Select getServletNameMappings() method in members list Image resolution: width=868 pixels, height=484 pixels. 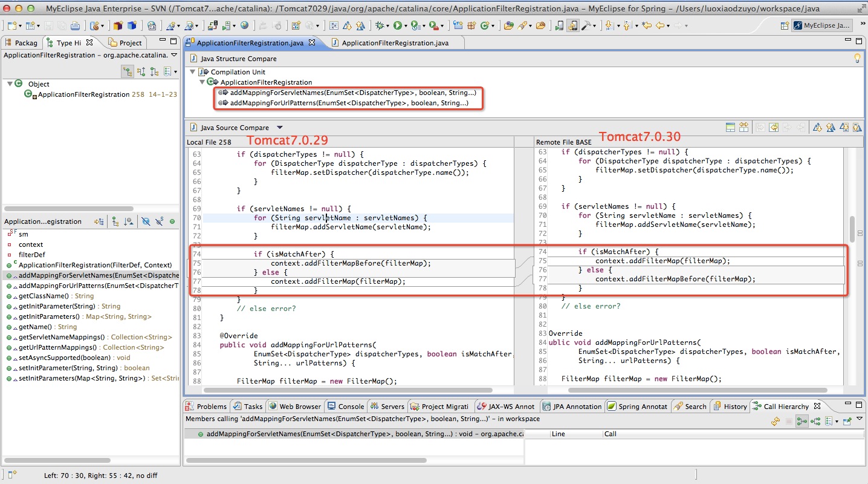click(x=89, y=337)
